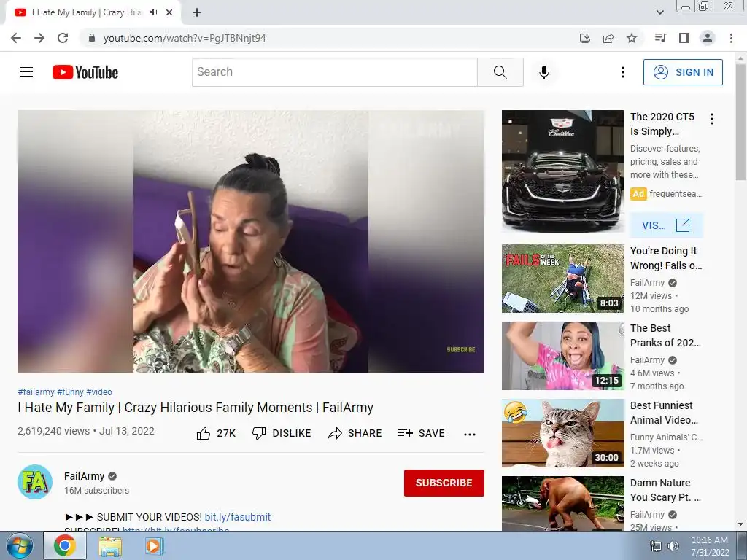Click the #video hashtag
Image resolution: width=747 pixels, height=560 pixels.
pyautogui.click(x=99, y=392)
